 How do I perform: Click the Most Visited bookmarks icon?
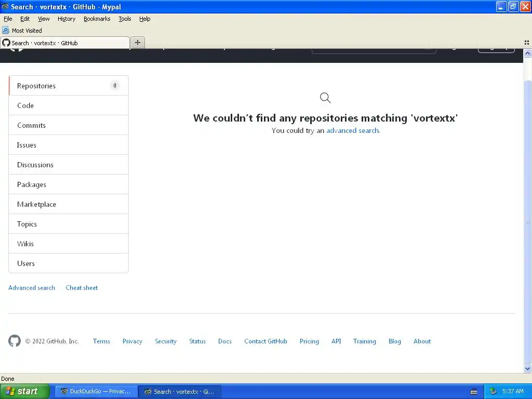(x=5, y=30)
